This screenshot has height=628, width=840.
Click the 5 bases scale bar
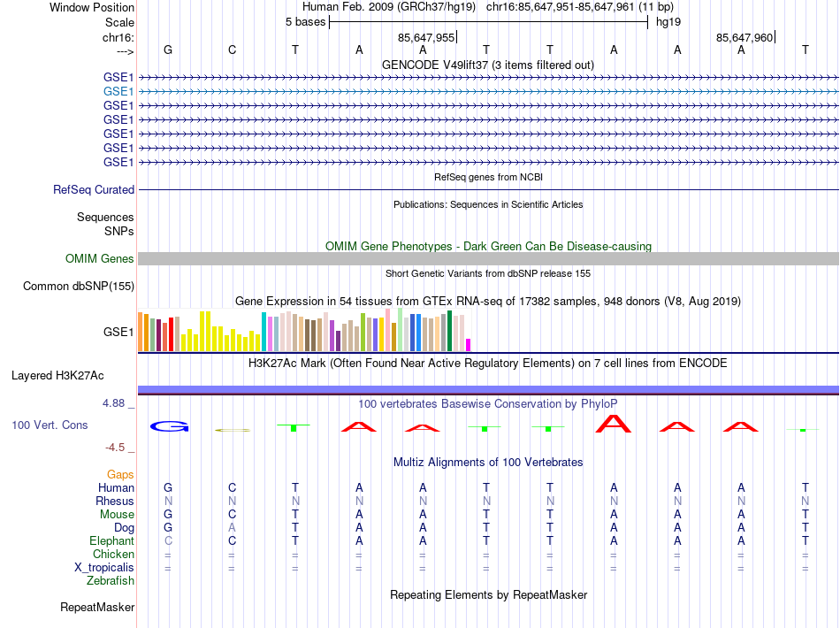489,22
